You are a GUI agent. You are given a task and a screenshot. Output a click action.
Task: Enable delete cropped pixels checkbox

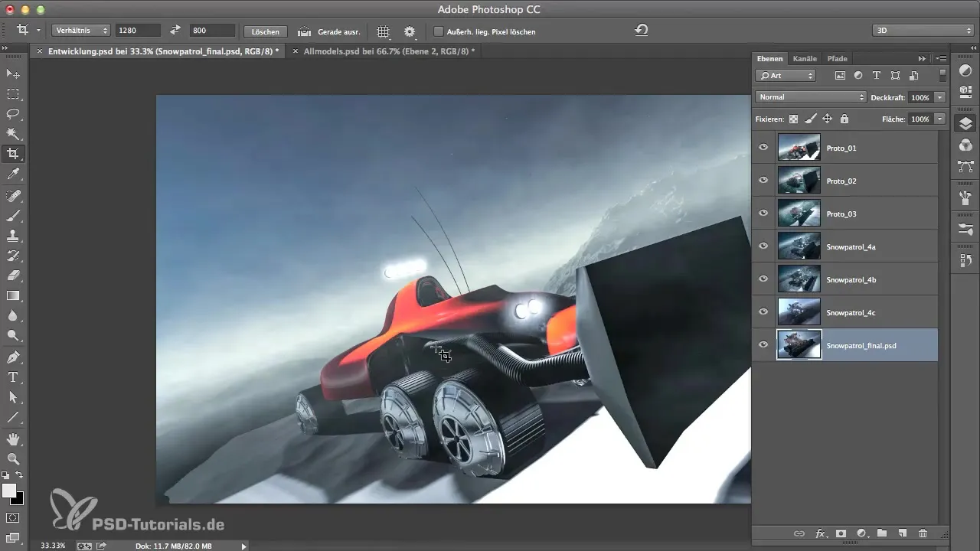tap(439, 31)
